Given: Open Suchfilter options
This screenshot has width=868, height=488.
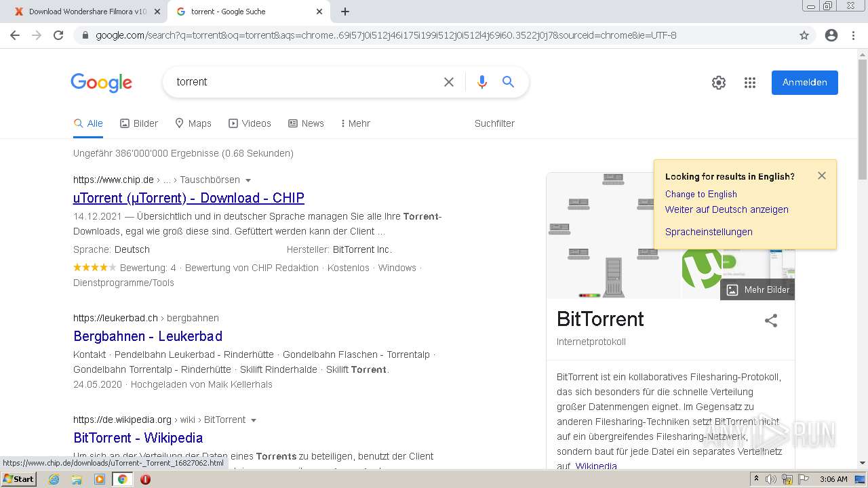Looking at the screenshot, I should click(x=494, y=123).
